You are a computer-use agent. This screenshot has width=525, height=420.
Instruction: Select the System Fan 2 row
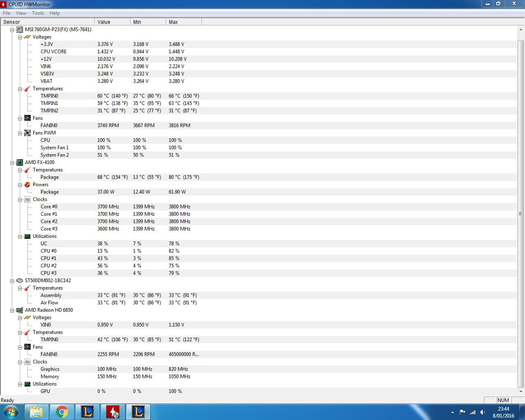[x=258, y=155]
